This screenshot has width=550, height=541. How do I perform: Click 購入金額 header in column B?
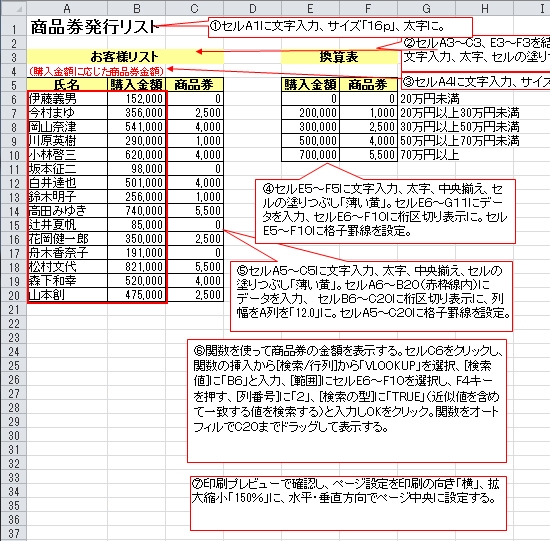pyautogui.click(x=136, y=85)
